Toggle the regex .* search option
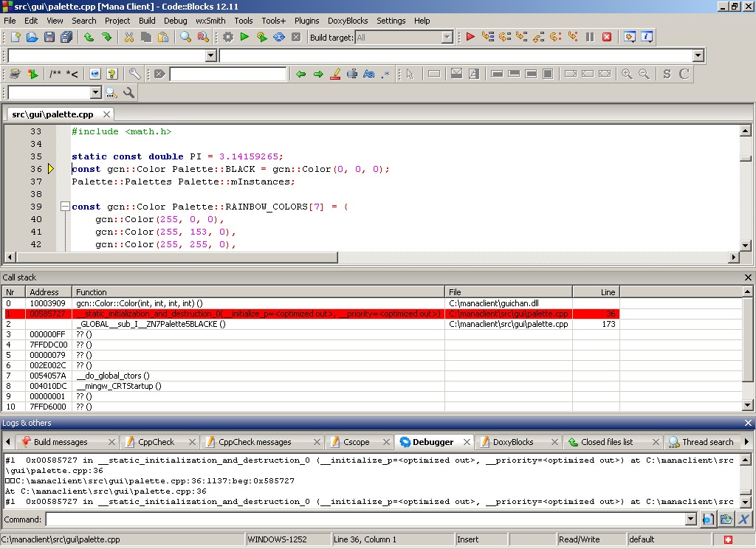 pos(385,75)
